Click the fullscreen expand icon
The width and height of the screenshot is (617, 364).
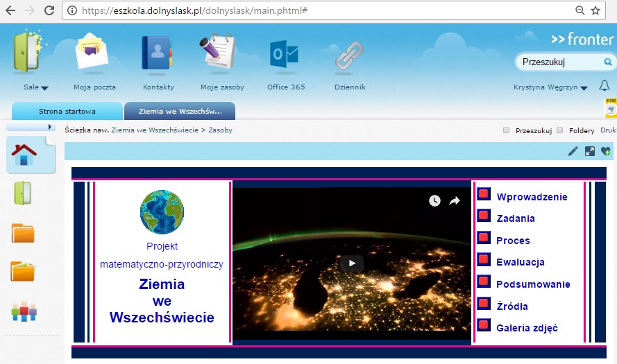(589, 151)
